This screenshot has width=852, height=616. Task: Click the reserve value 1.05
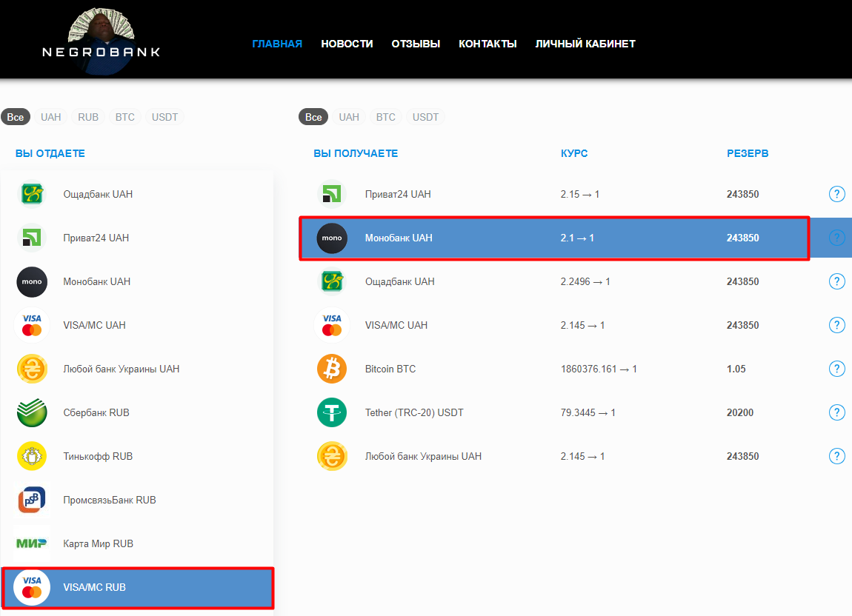(736, 369)
